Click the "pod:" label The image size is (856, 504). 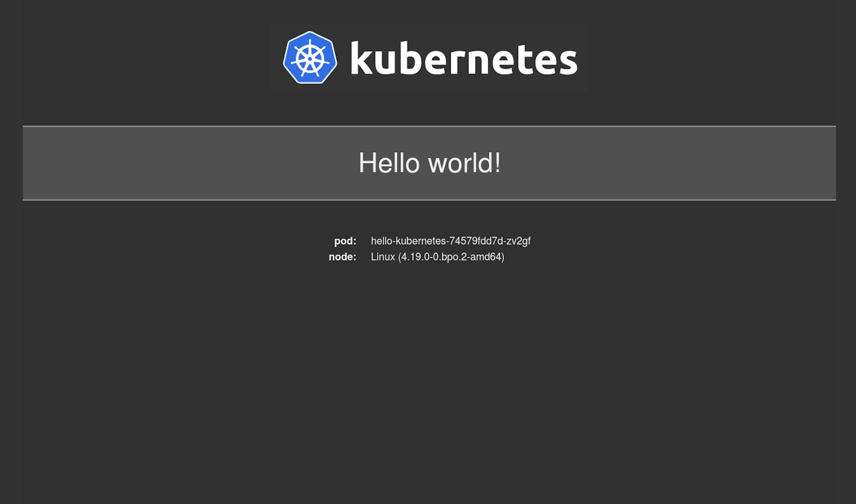coord(345,241)
